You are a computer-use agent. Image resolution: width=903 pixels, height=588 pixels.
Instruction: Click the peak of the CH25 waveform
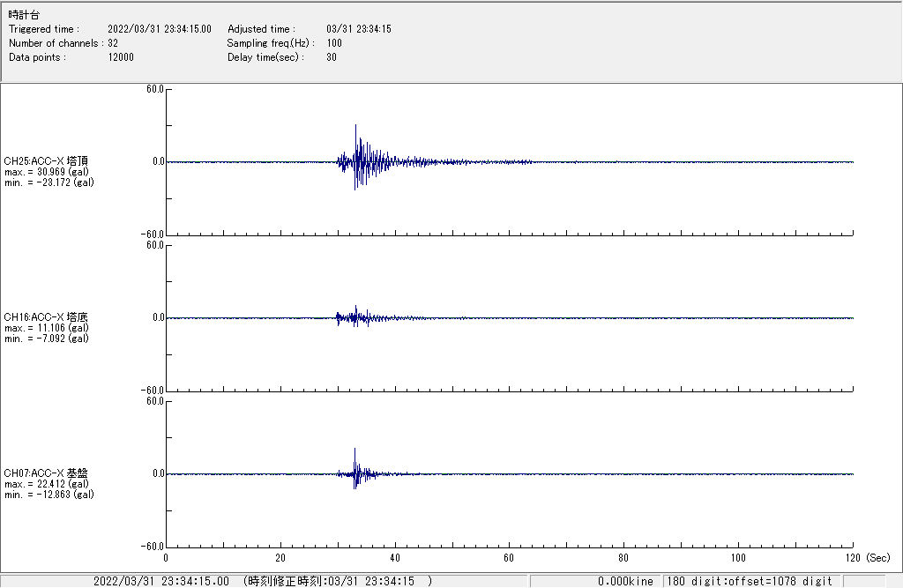(x=355, y=128)
